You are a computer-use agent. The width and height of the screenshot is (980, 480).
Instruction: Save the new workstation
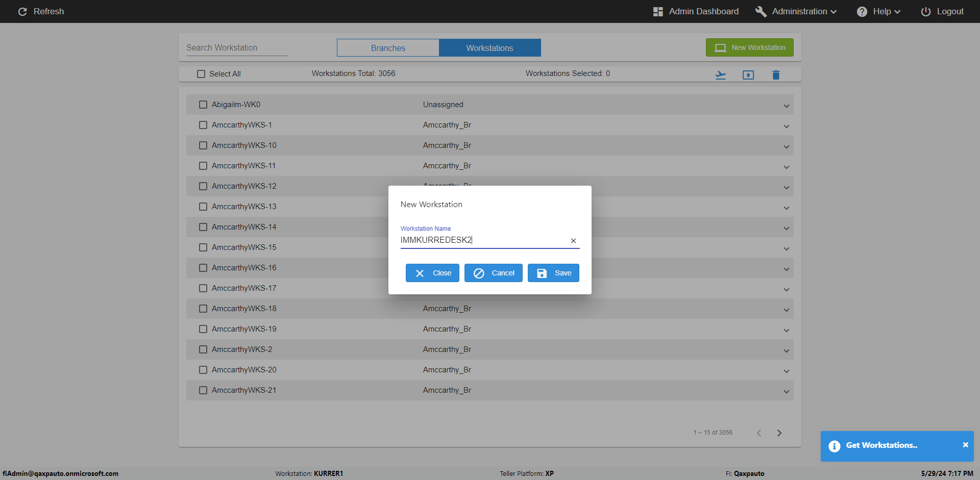coord(553,273)
